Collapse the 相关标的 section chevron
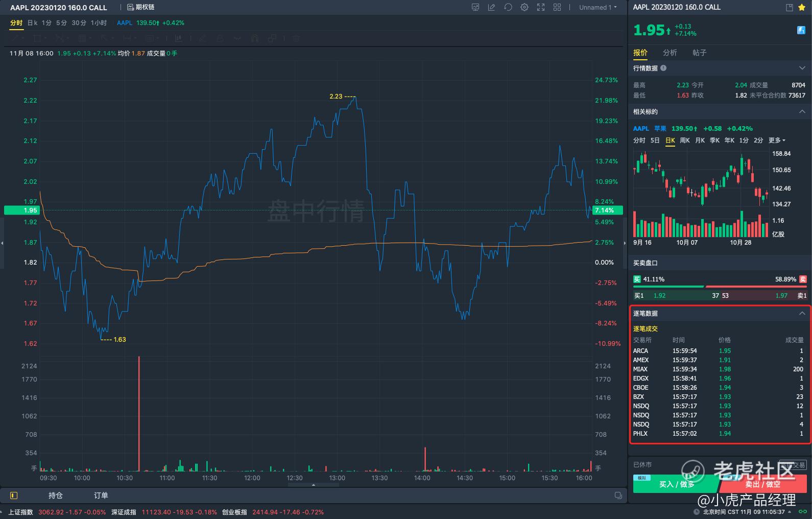 [802, 111]
